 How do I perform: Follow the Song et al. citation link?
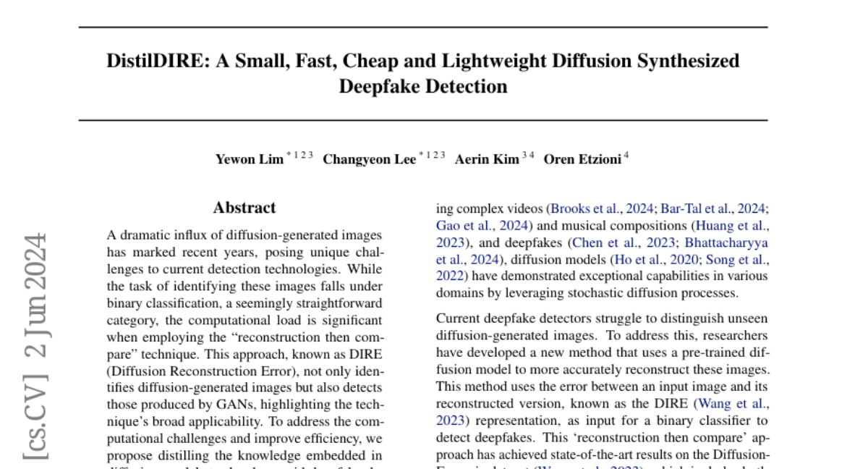coord(736,260)
